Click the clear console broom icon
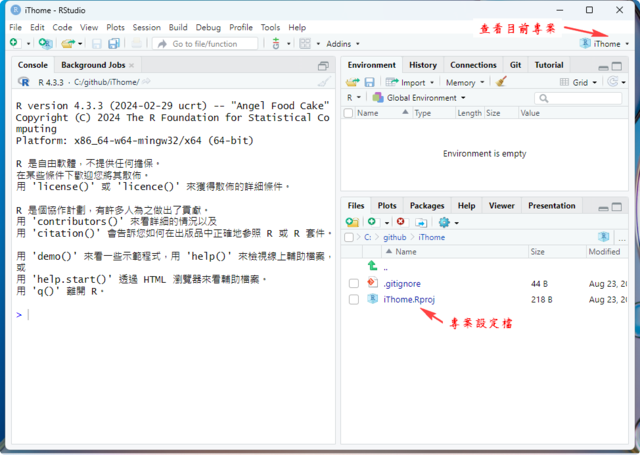The width and height of the screenshot is (640, 455). 324,82
